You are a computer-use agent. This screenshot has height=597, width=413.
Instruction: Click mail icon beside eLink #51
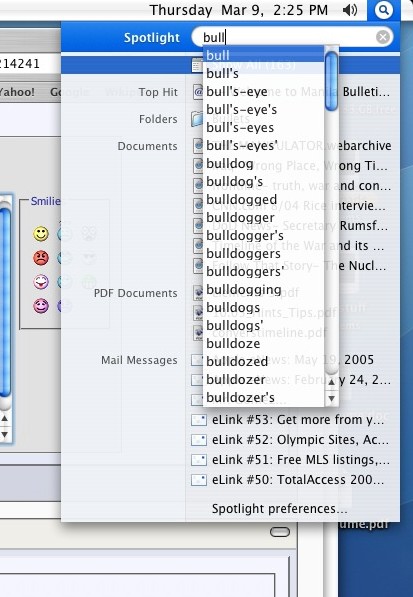coord(199,460)
